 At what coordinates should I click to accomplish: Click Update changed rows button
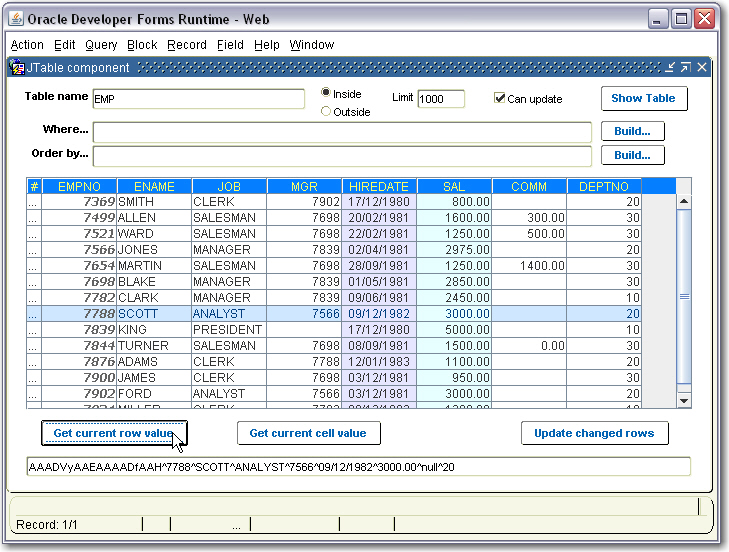tap(595, 433)
